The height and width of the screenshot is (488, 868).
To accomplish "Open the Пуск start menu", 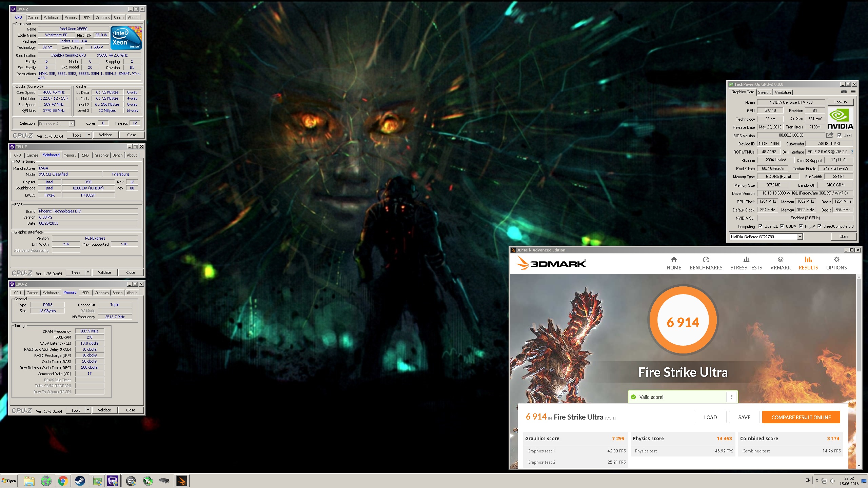I will (9, 481).
